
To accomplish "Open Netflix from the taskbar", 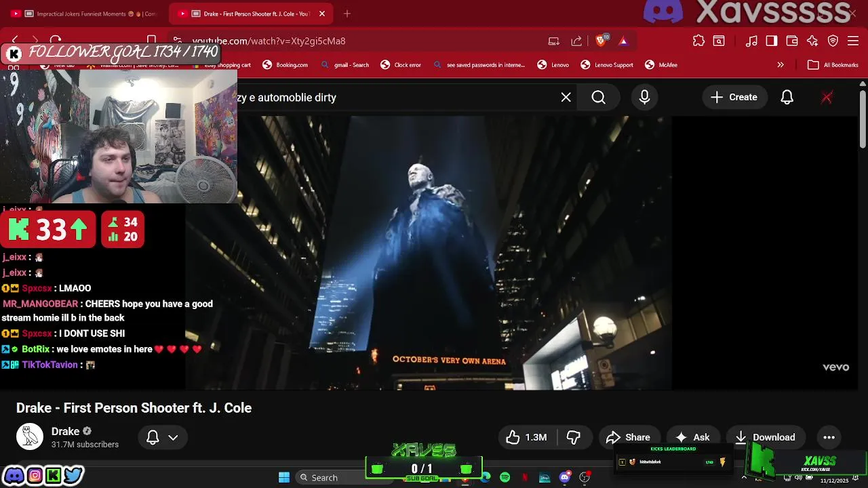I will (525, 478).
